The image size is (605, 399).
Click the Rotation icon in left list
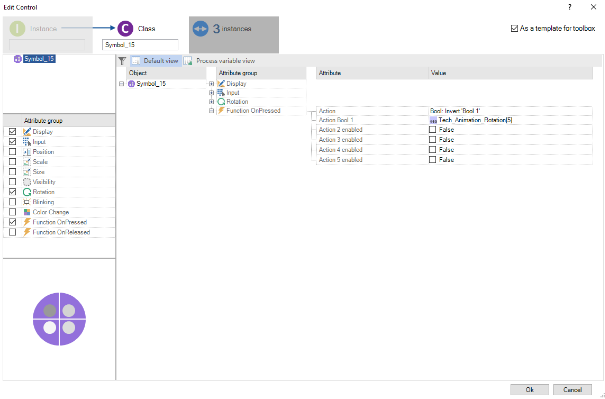pyautogui.click(x=27, y=192)
